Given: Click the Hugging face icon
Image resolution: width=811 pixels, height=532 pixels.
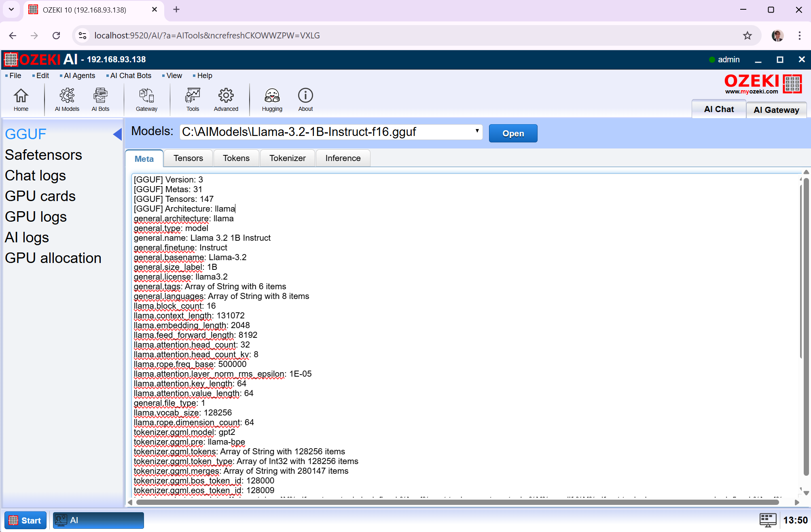Looking at the screenshot, I should coord(272,100).
